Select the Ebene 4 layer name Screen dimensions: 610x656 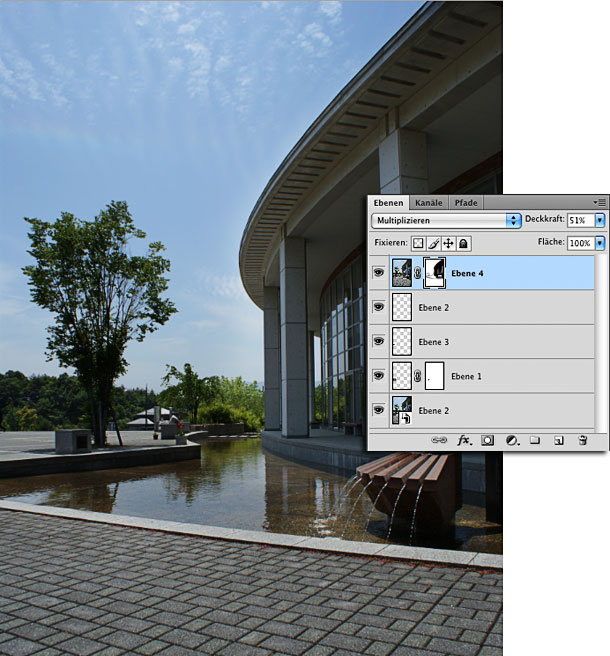point(467,273)
